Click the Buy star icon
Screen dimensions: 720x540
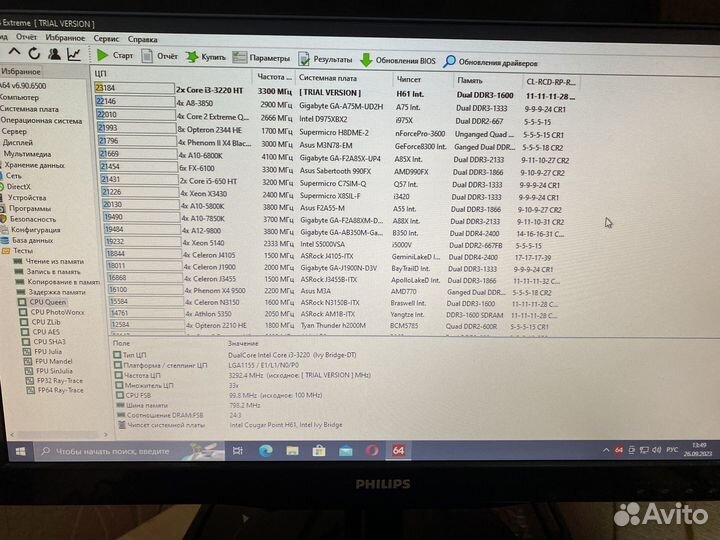coord(192,57)
